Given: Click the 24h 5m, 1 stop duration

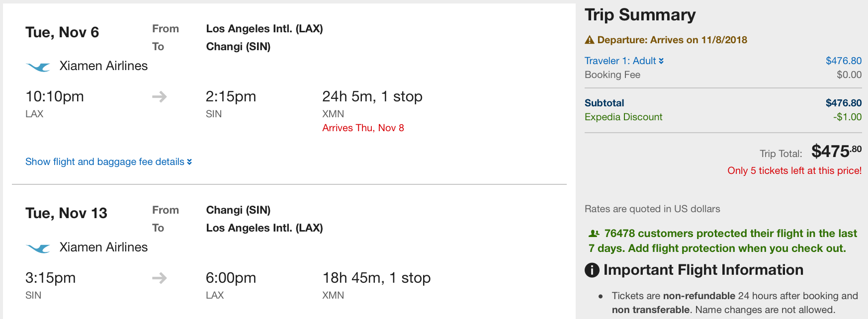Looking at the screenshot, I should tap(372, 96).
